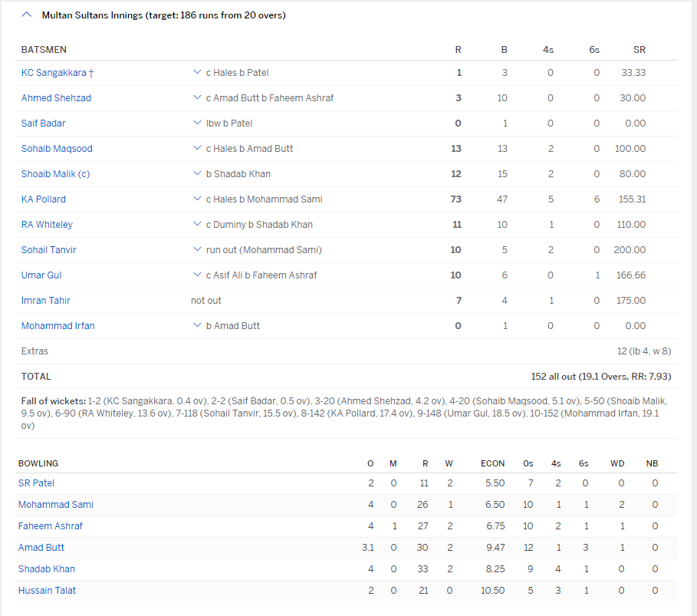
Task: Click bowler Mohammad Sami link
Action: [x=56, y=505]
